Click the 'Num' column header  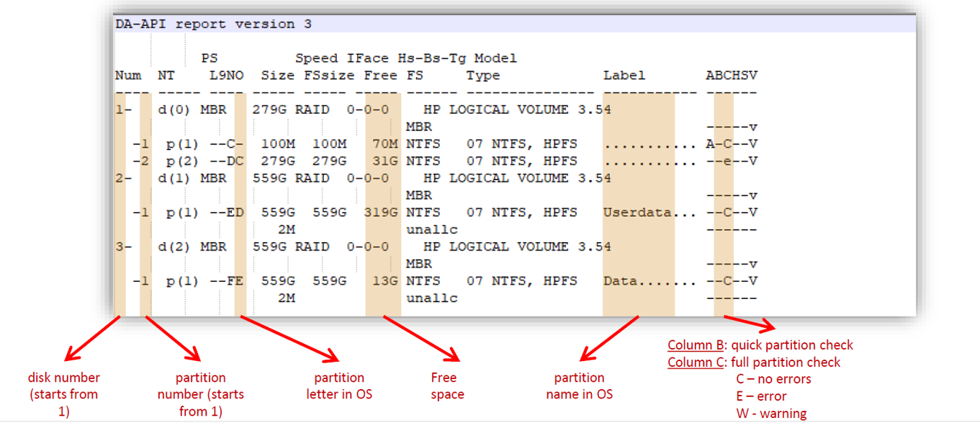point(127,76)
